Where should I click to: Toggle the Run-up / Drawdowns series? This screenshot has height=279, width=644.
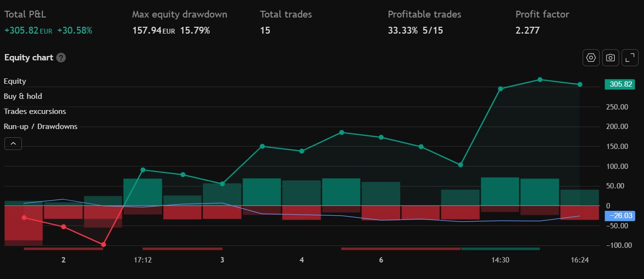pos(40,127)
